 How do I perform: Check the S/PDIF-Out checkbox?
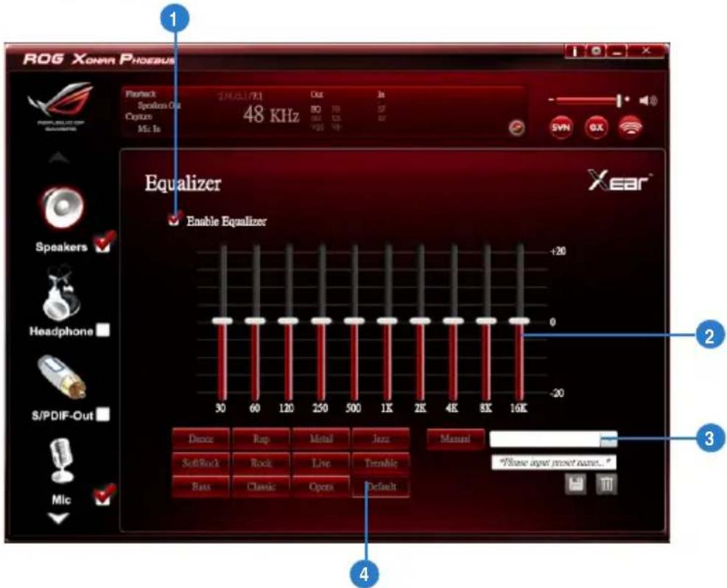pos(103,413)
